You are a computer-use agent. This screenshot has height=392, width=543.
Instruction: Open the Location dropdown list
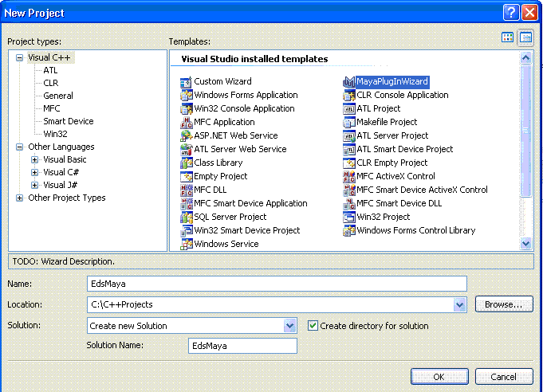459,304
